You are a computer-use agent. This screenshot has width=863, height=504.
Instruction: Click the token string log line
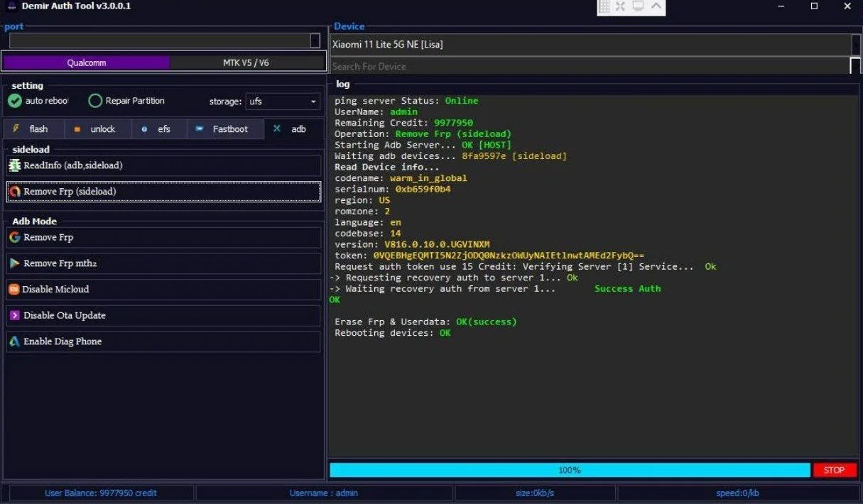coord(489,256)
